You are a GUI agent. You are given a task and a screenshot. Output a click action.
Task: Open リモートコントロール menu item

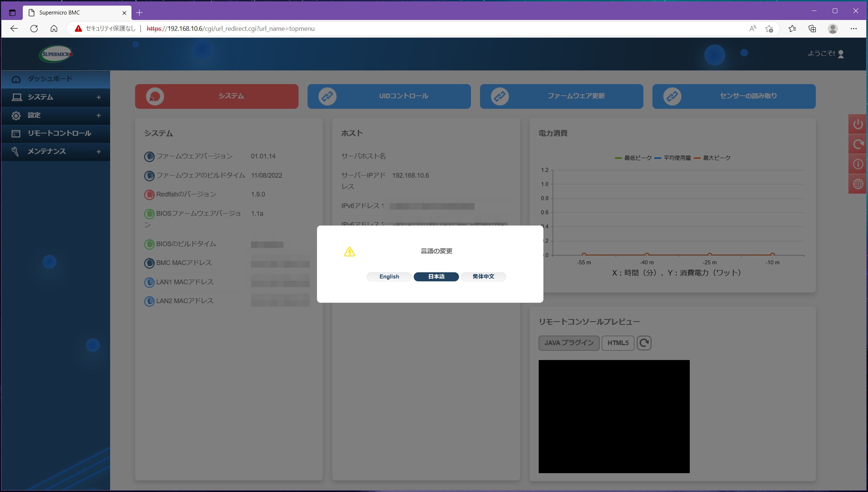[x=59, y=133]
